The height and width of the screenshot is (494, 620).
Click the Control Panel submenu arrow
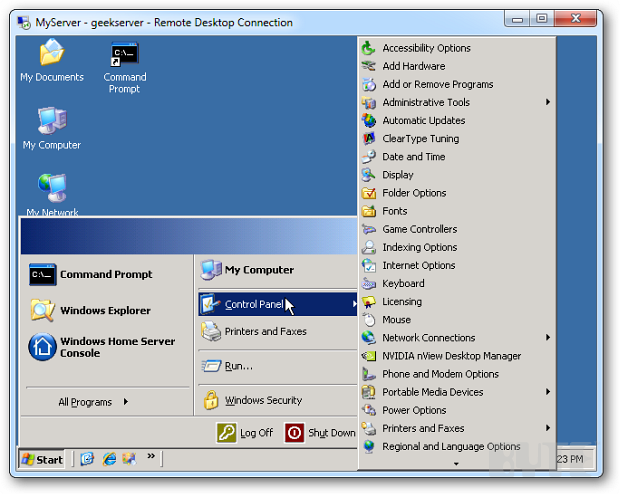point(354,304)
